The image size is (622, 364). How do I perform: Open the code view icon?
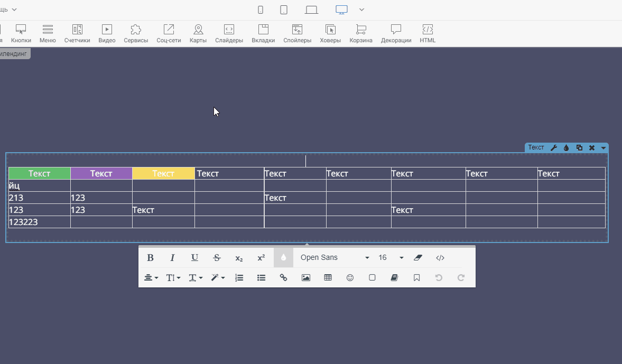point(440,258)
